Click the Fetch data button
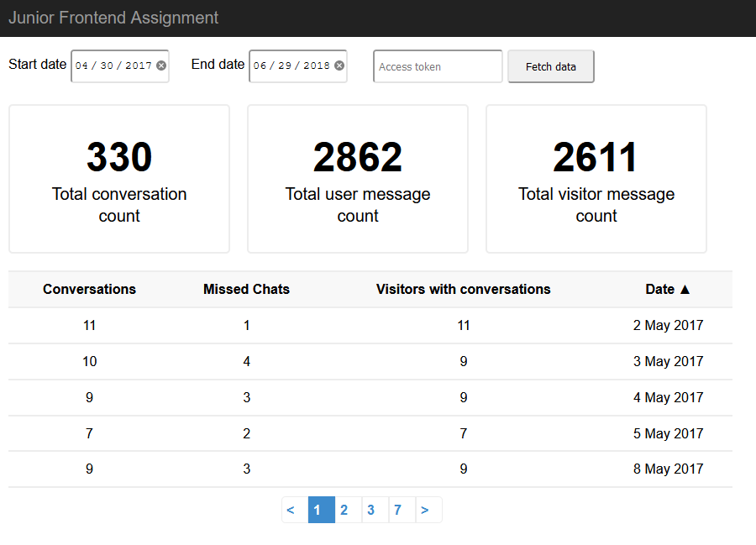 [550, 66]
